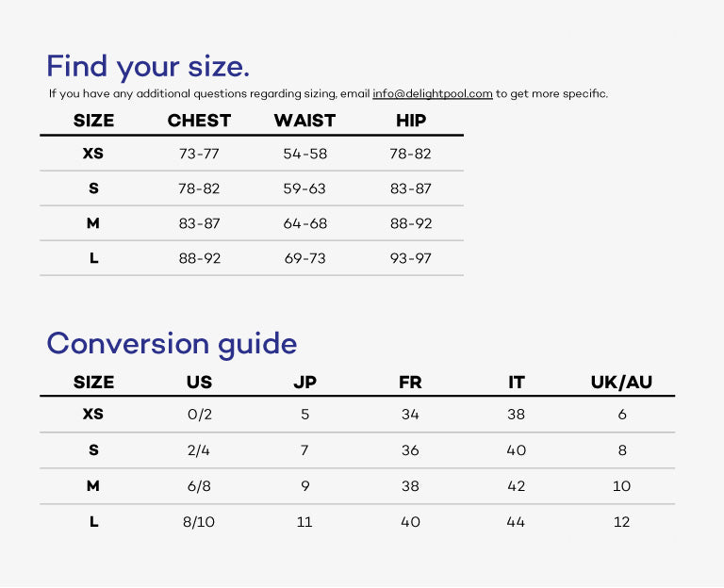The image size is (724, 588).
Task: Select the JP column header
Action: [x=304, y=383]
